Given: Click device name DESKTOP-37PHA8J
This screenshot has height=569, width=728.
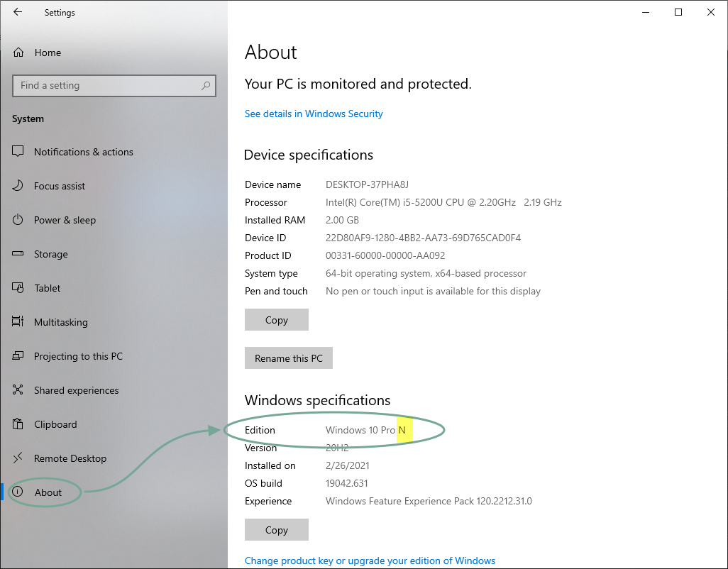Looking at the screenshot, I should [x=368, y=184].
